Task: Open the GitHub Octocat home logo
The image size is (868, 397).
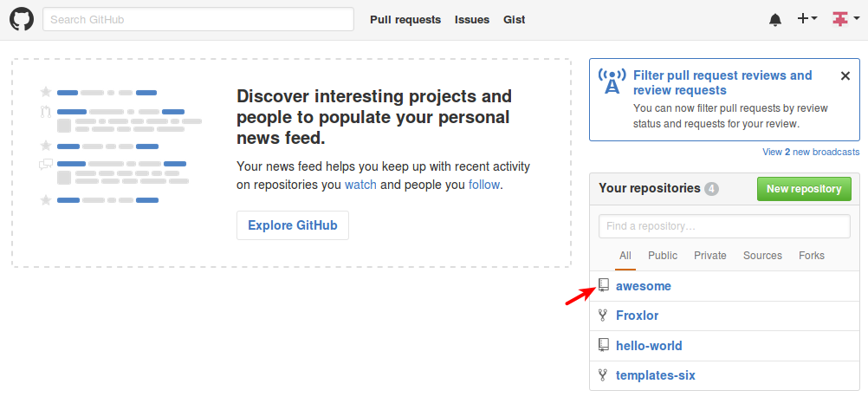Action: (22, 19)
